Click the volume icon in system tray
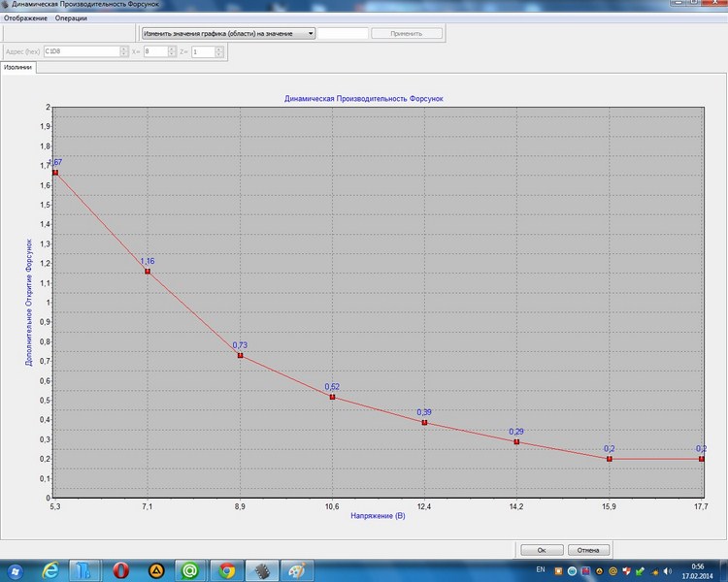 click(668, 569)
